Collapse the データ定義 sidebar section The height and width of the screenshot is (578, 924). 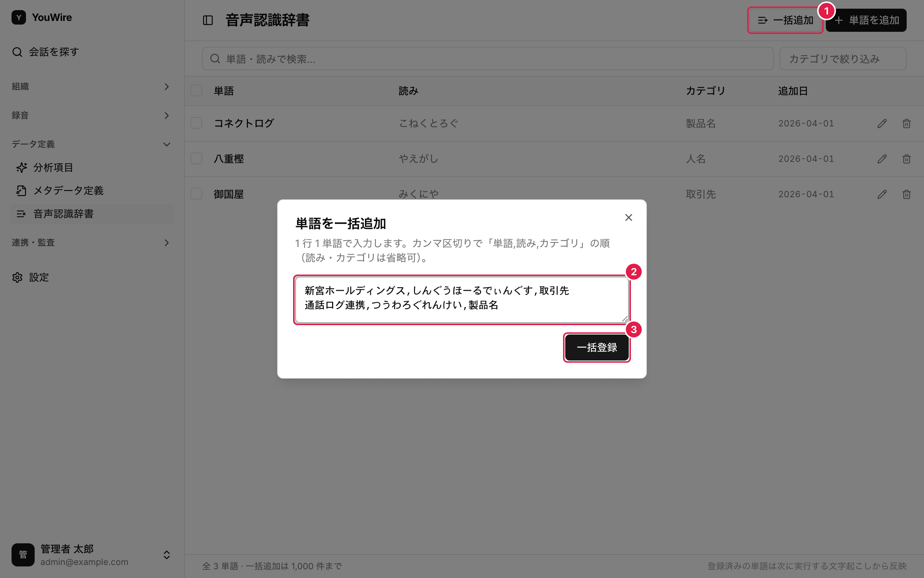click(x=92, y=144)
